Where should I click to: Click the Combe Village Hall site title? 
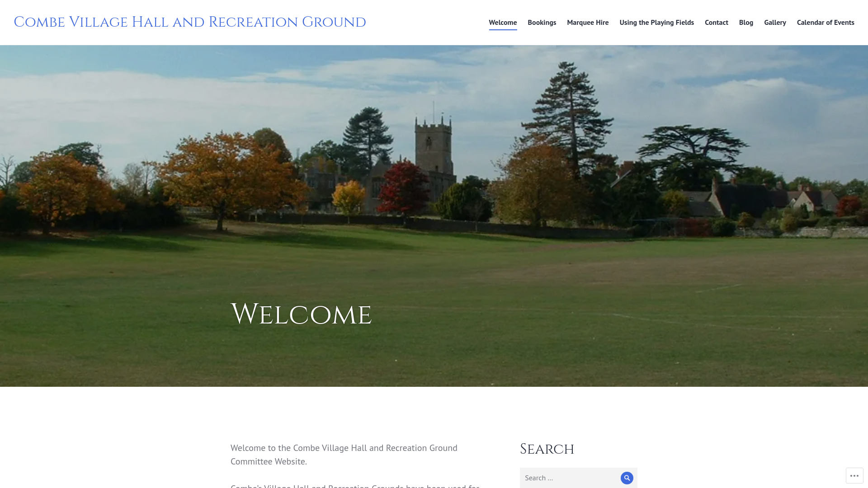190,22
